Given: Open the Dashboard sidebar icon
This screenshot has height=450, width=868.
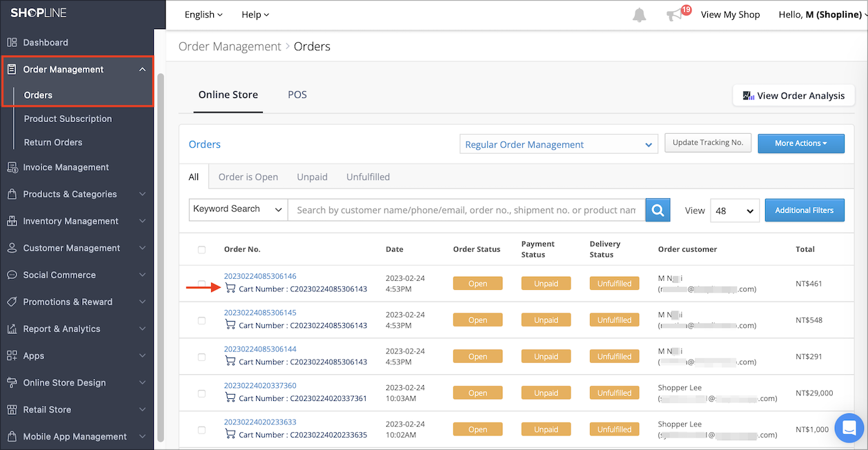Looking at the screenshot, I should [12, 42].
